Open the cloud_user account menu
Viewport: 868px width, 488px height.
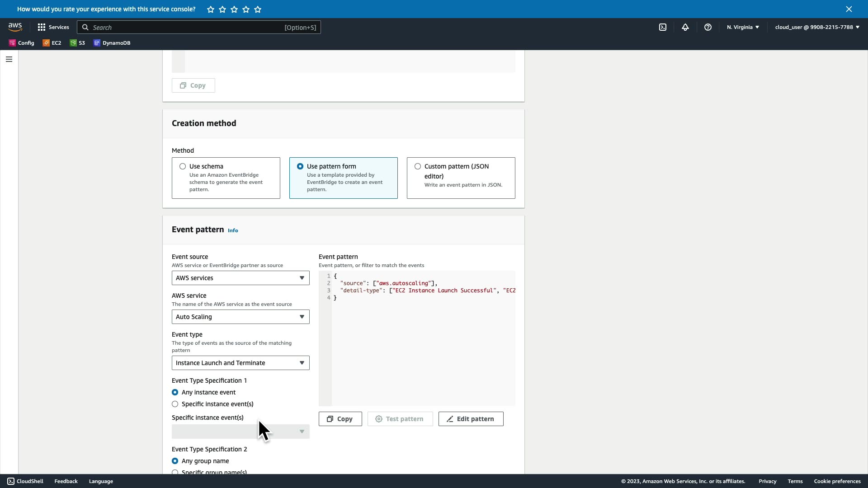[817, 27]
